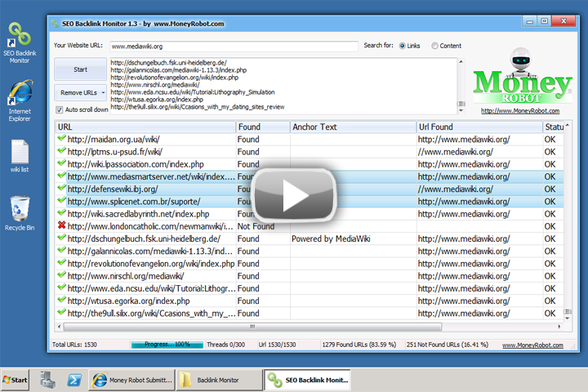Click the Progress 100% bar
Viewport: 588px width, 392px height.
point(167,345)
